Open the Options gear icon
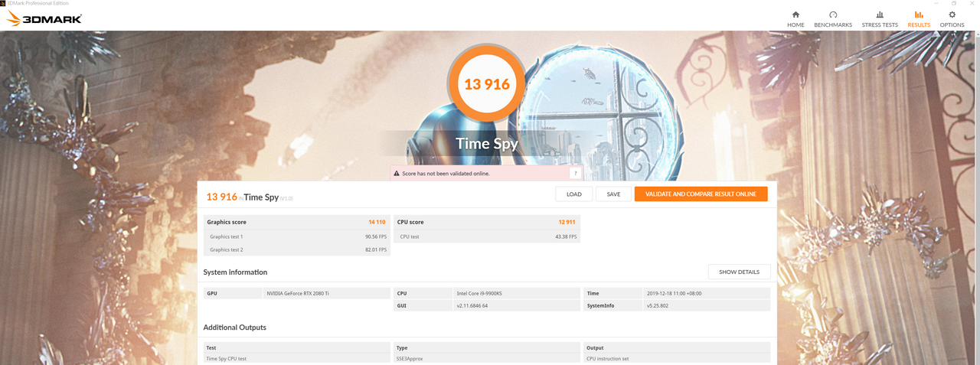980x365 pixels. click(x=952, y=15)
